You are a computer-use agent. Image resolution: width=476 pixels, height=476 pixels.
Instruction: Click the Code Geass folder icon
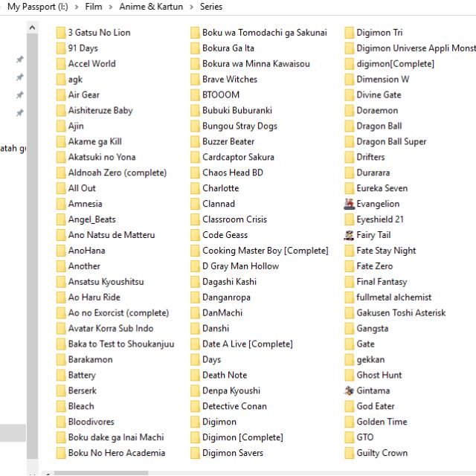pyautogui.click(x=195, y=235)
